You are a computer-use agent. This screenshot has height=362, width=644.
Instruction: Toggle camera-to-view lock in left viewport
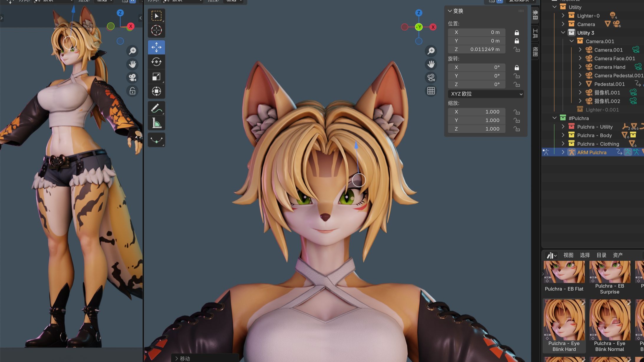tap(132, 91)
